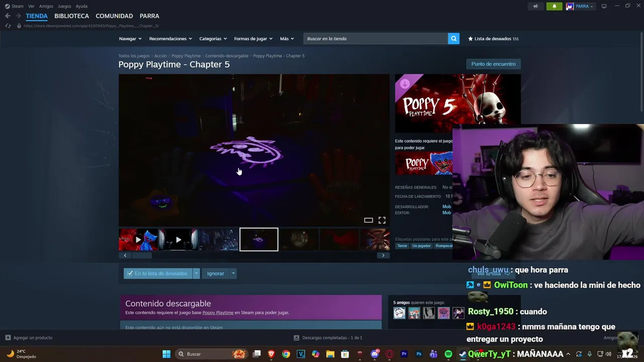Switch to the BIBLIOTECA tab
This screenshot has width=644, height=362.
pyautogui.click(x=71, y=16)
